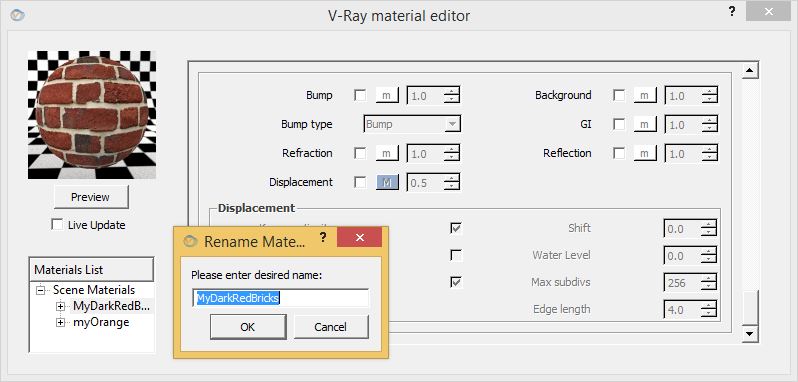Enable the Reflection map checkbox
The height and width of the screenshot is (382, 798).
(619, 153)
